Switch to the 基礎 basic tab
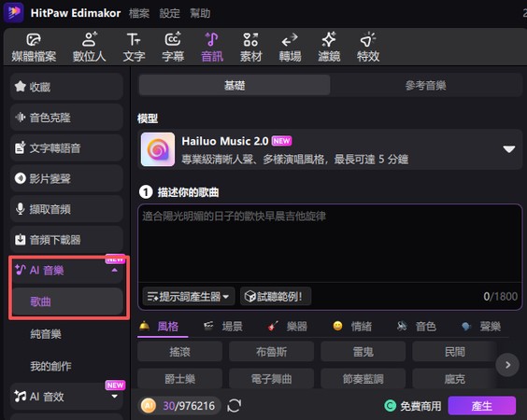 point(235,85)
